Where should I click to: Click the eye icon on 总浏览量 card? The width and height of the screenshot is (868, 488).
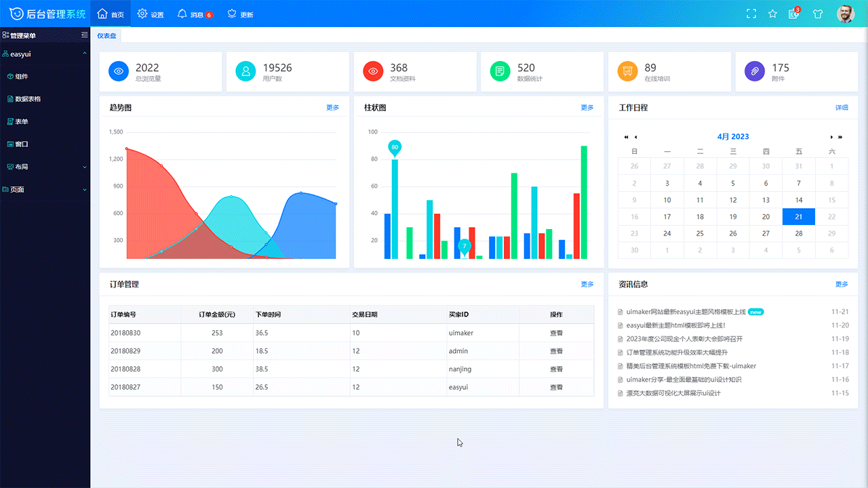pyautogui.click(x=118, y=70)
